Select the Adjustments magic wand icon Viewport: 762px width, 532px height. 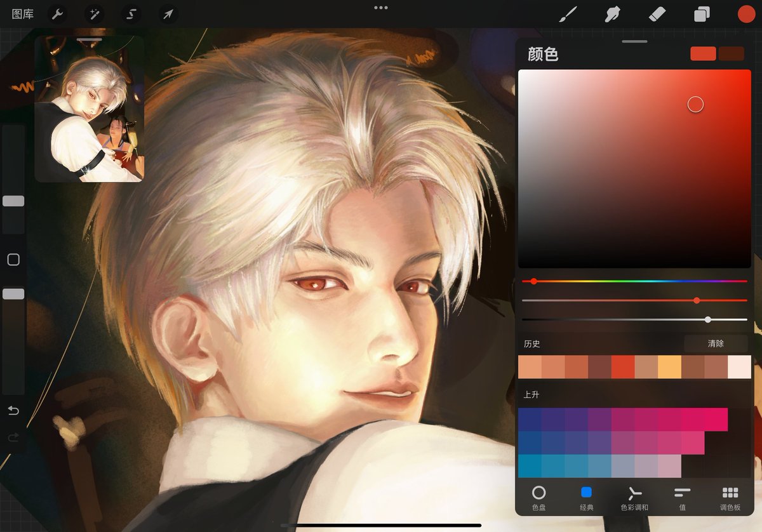(94, 13)
